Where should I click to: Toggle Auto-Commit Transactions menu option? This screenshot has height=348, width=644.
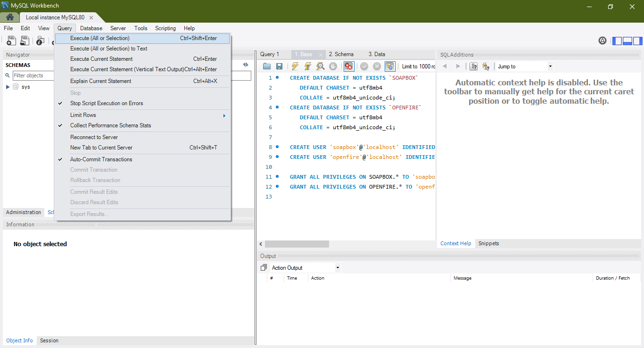pos(143,159)
